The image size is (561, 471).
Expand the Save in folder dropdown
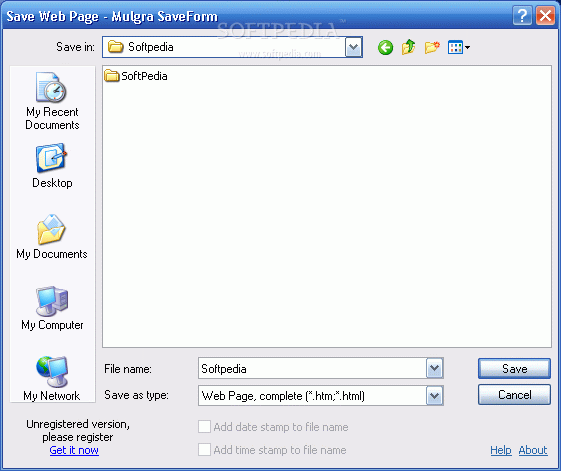pos(353,47)
